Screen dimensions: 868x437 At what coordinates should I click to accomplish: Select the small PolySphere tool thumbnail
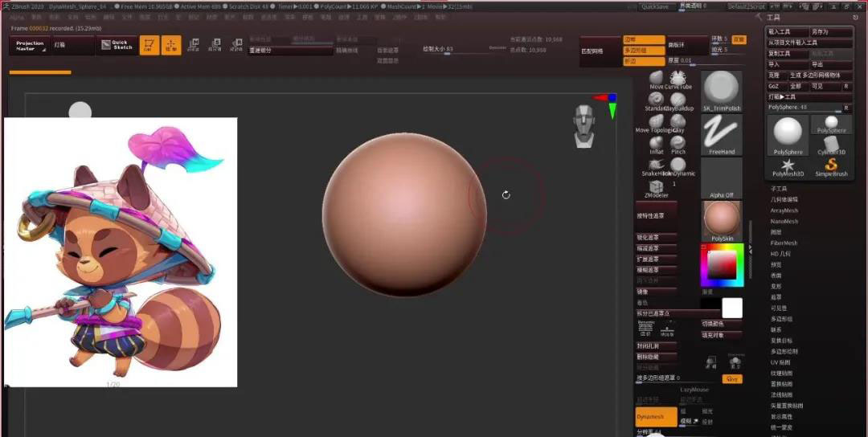[832, 125]
